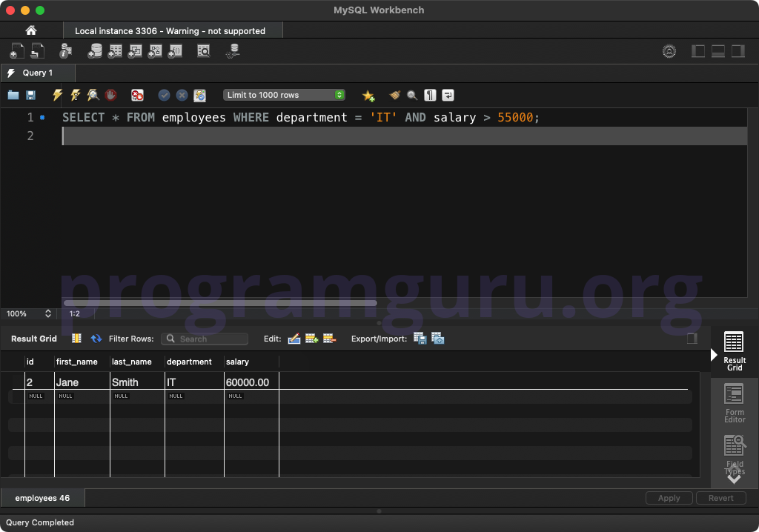The width and height of the screenshot is (759, 532).
Task: Select Result Grid view
Action: click(x=735, y=351)
